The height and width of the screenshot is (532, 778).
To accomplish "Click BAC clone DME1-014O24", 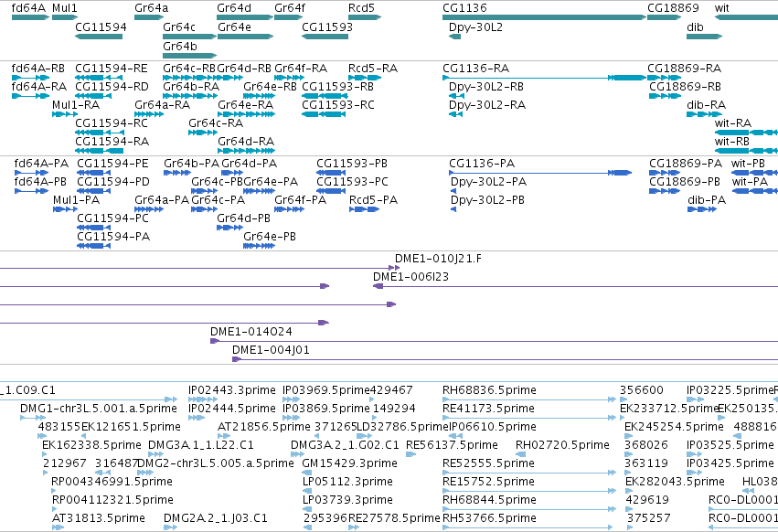I will click(251, 332).
